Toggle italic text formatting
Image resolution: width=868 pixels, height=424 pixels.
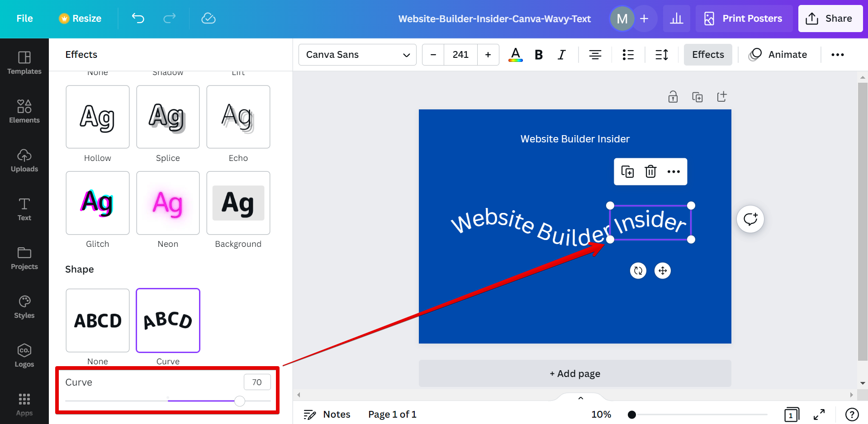[561, 55]
